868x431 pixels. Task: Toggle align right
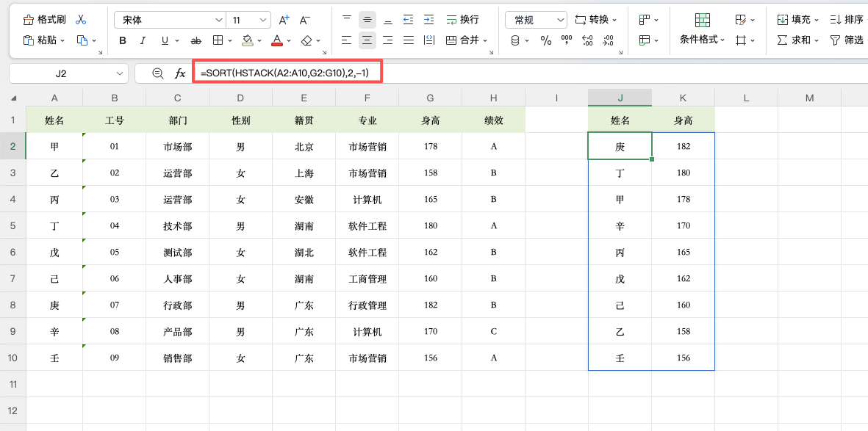tap(388, 40)
